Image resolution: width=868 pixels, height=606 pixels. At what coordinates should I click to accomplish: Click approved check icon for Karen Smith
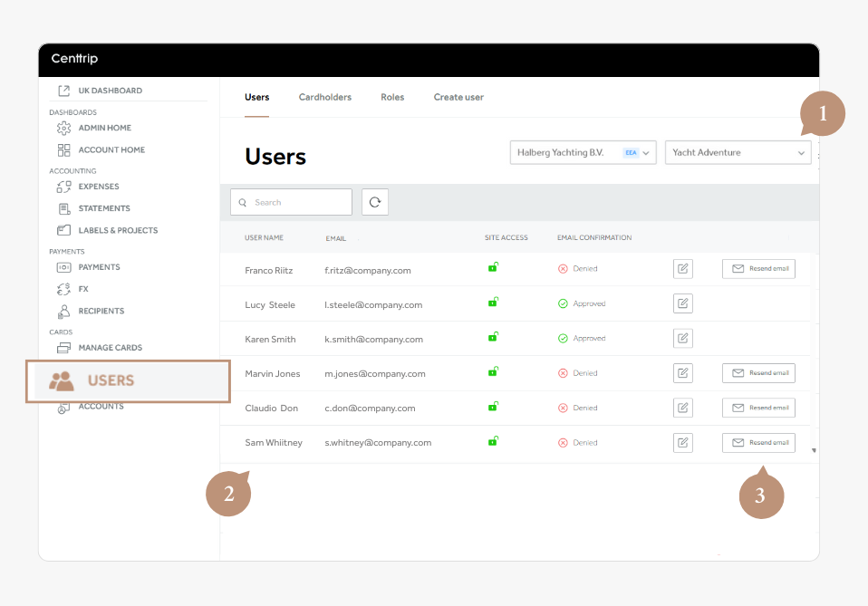click(563, 338)
